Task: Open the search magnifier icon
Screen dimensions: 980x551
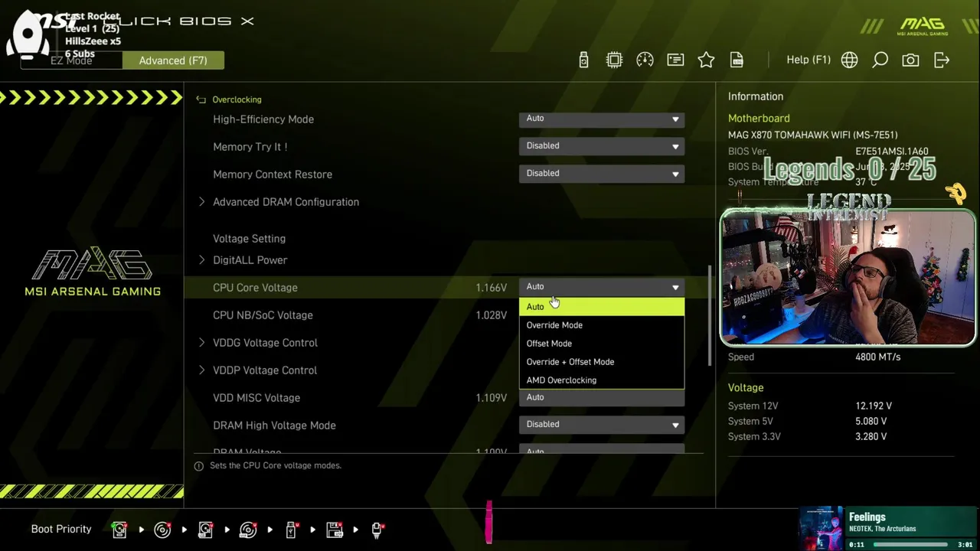Action: coord(880,60)
